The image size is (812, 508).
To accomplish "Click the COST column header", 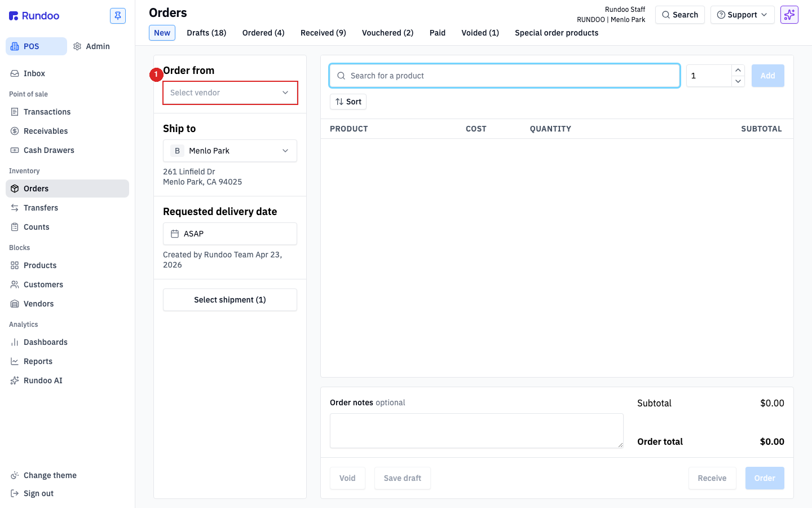I will click(x=476, y=129).
